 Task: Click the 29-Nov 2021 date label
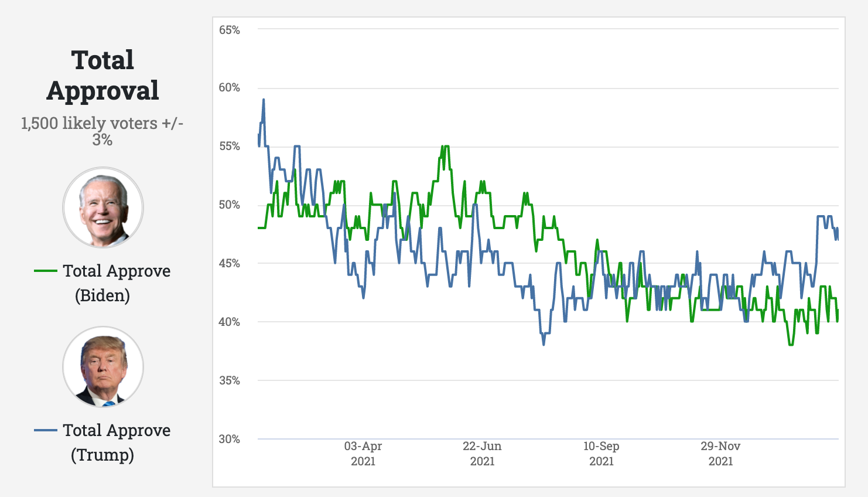pos(720,454)
